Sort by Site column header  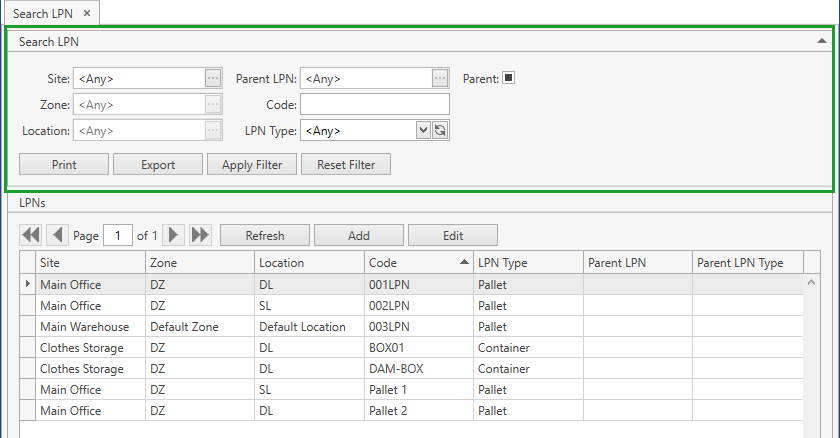90,262
